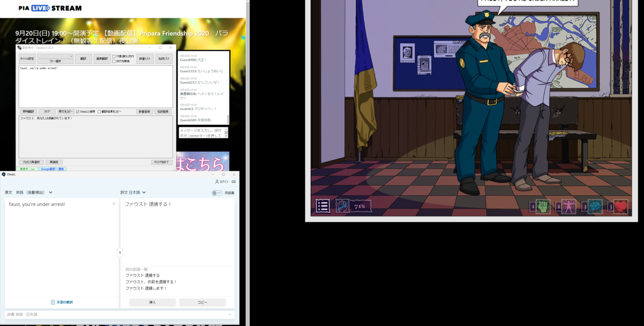
Task: Open the DeepL hamburger menu
Action: [233, 182]
